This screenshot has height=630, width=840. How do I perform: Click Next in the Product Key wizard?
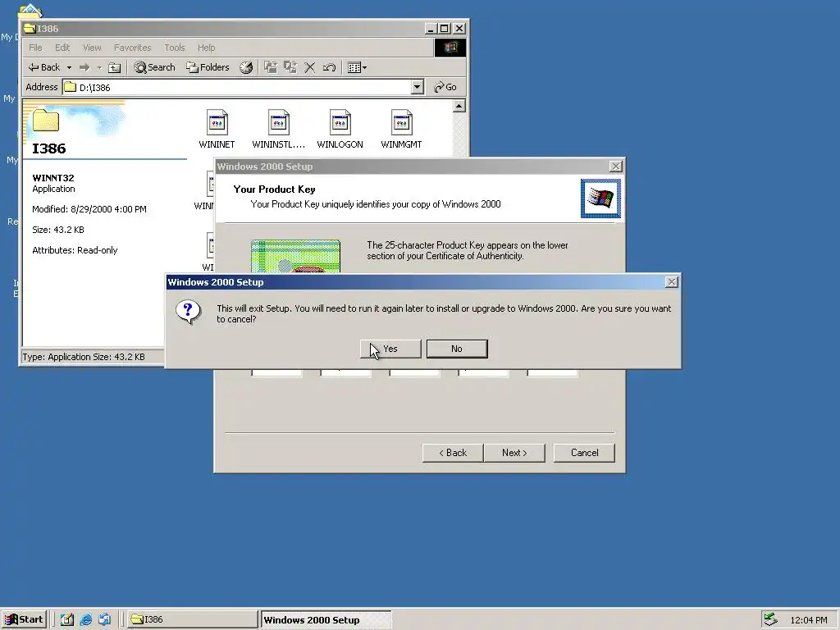click(514, 453)
